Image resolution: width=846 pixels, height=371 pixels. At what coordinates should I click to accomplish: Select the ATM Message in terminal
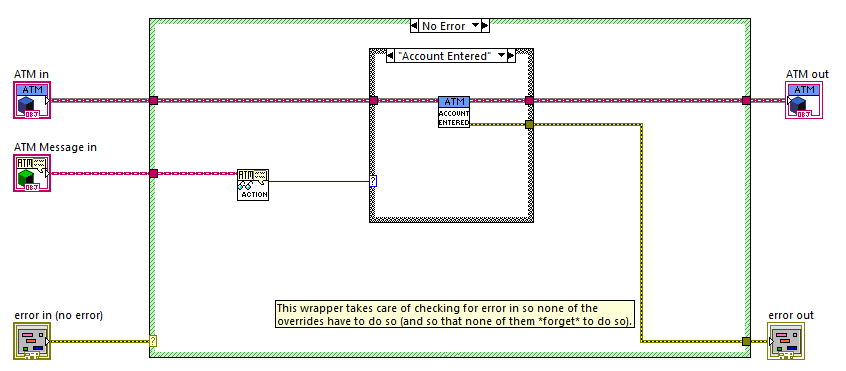tap(32, 173)
